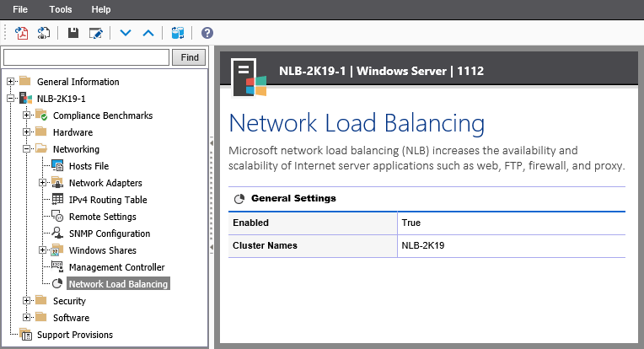Click the Windows Server header icon

(249, 78)
